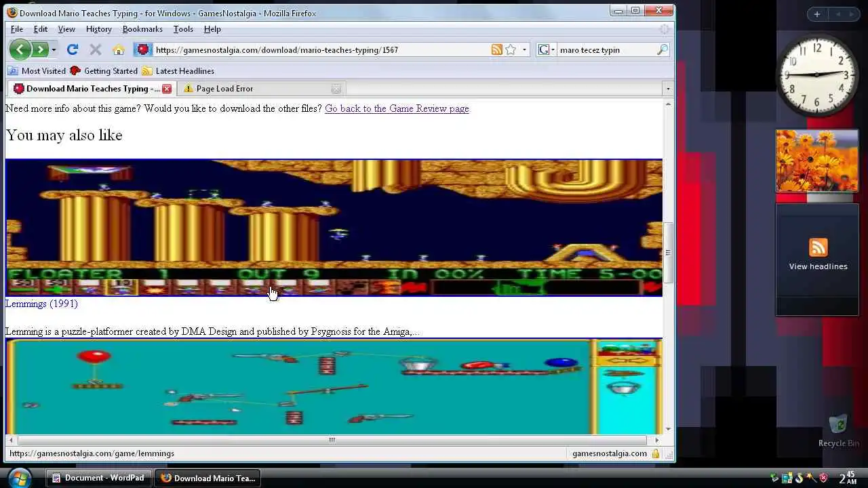The width and height of the screenshot is (868, 488).
Task: Open the address bar history dropdown
Action: (x=524, y=49)
